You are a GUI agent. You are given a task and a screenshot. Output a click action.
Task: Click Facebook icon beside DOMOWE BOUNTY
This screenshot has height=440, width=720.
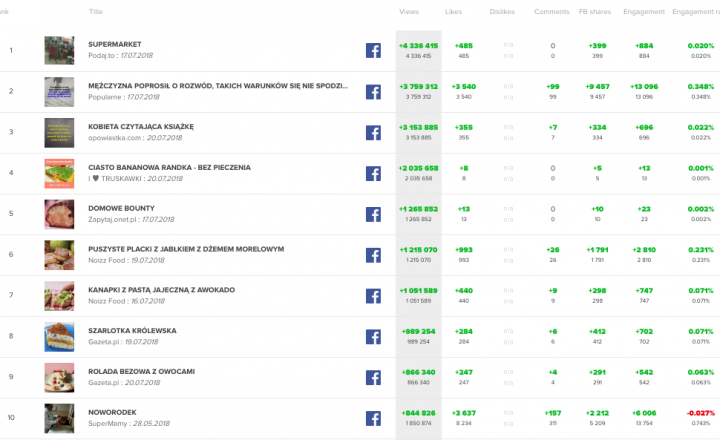[373, 214]
